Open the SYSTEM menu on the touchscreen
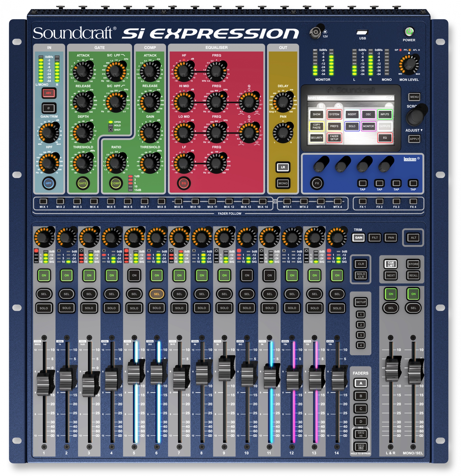 (x=335, y=114)
